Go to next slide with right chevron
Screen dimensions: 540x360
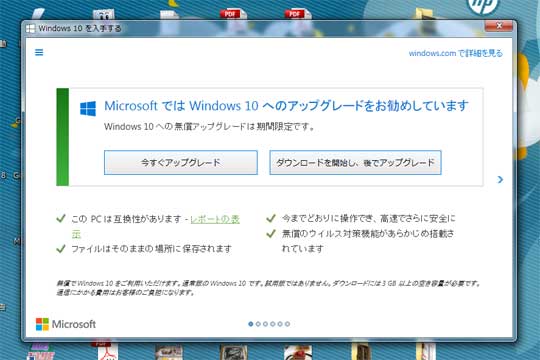pos(500,179)
